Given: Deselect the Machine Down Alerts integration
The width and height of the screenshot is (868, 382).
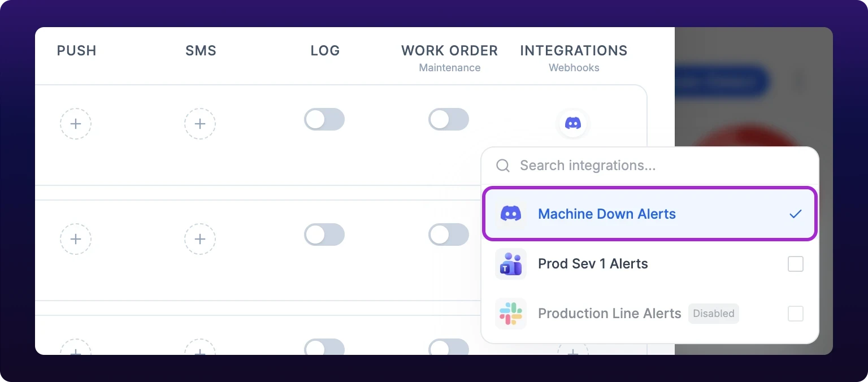Looking at the screenshot, I should click(649, 214).
